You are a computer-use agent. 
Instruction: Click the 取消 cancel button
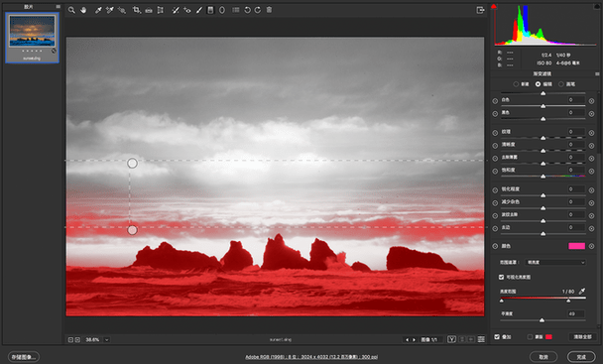pyautogui.click(x=543, y=357)
